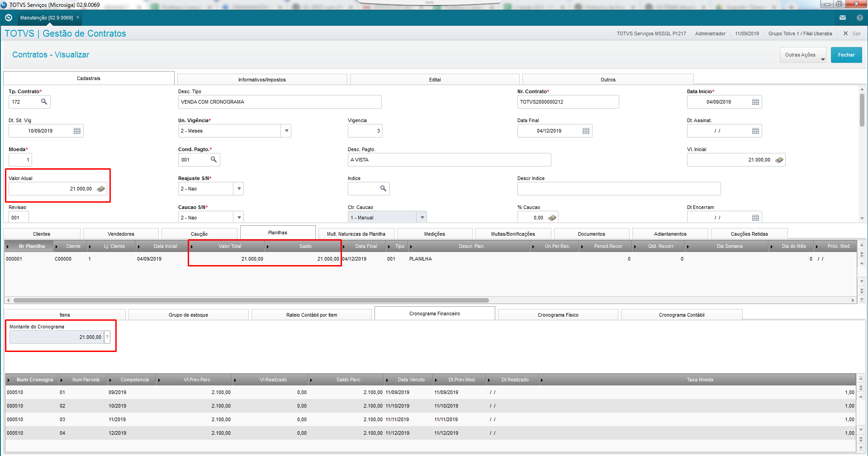
Task: Select planilha row 000001
Action: click(x=430, y=259)
